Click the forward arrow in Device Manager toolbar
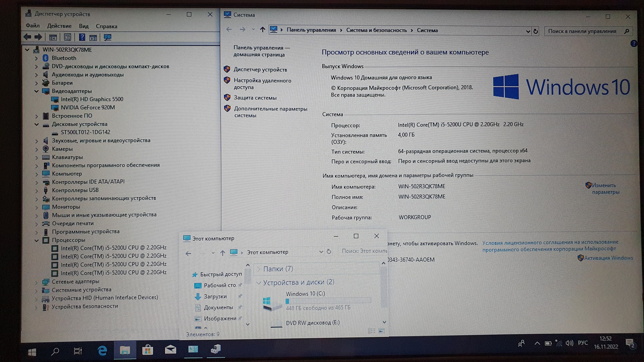644x362 pixels. tap(38, 37)
